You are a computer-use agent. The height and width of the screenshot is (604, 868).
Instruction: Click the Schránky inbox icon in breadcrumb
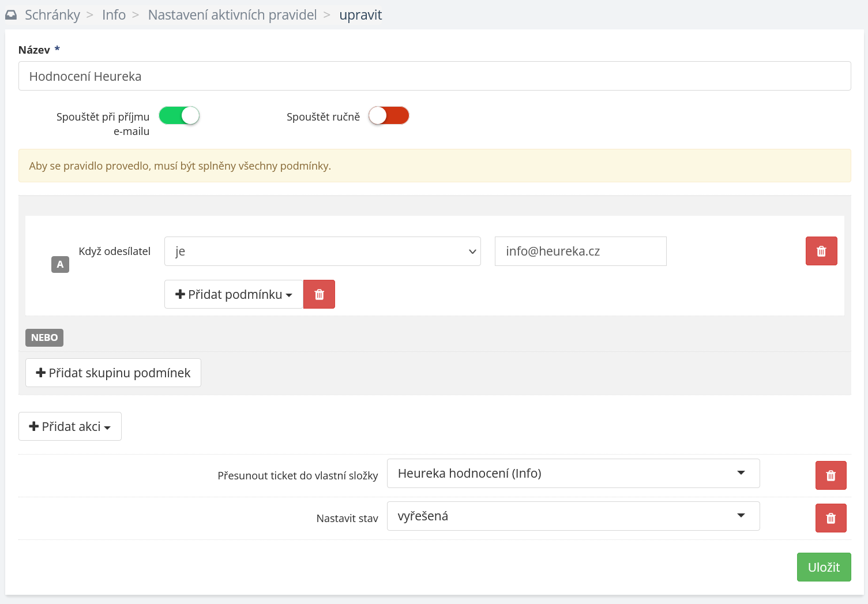coord(11,16)
